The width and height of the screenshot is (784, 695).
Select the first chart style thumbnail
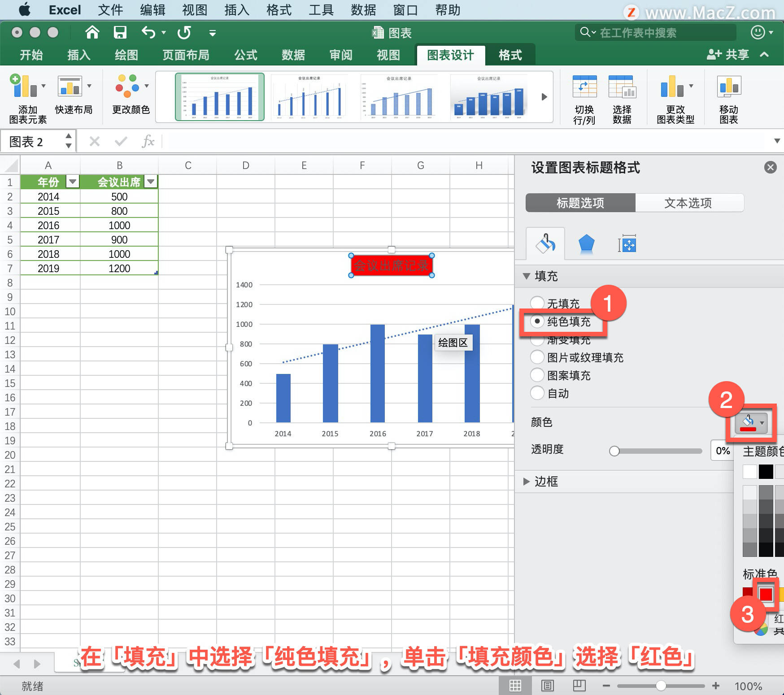click(x=219, y=96)
